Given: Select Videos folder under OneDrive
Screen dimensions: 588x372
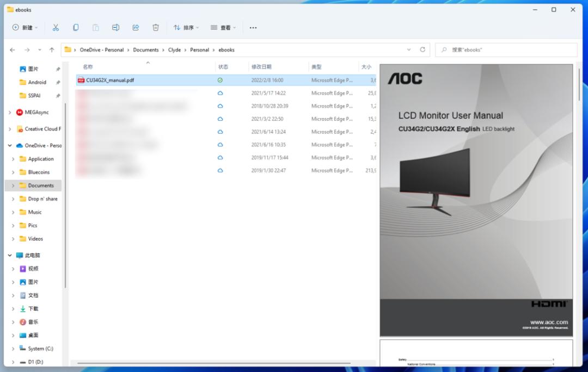Looking at the screenshot, I should (x=35, y=239).
